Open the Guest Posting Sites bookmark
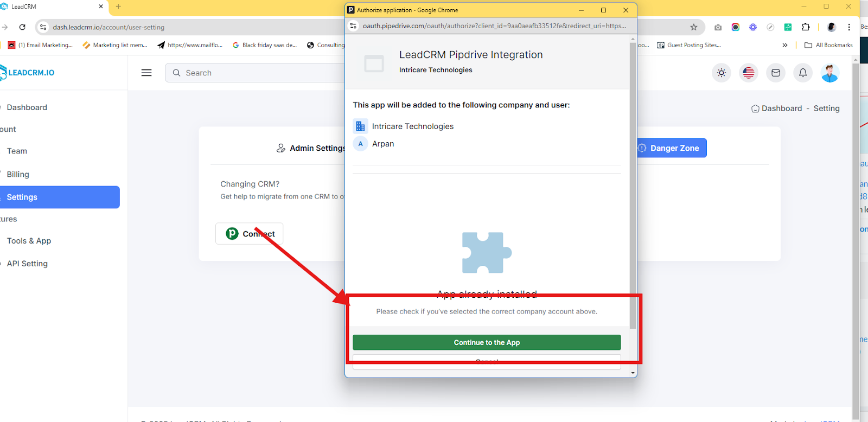 pyautogui.click(x=689, y=45)
